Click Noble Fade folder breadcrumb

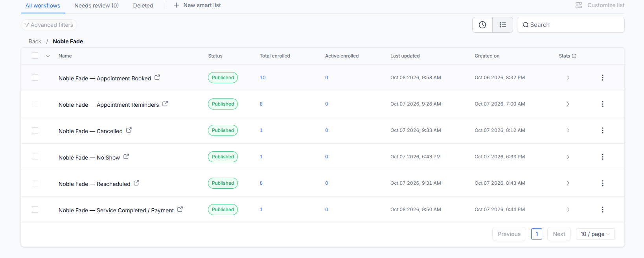(68, 41)
